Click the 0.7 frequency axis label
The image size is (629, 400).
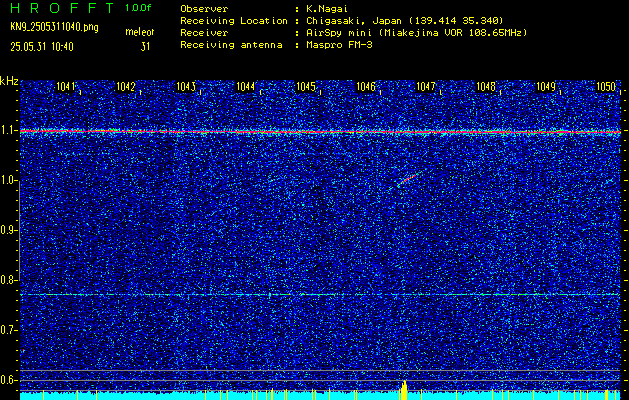pyautogui.click(x=7, y=330)
